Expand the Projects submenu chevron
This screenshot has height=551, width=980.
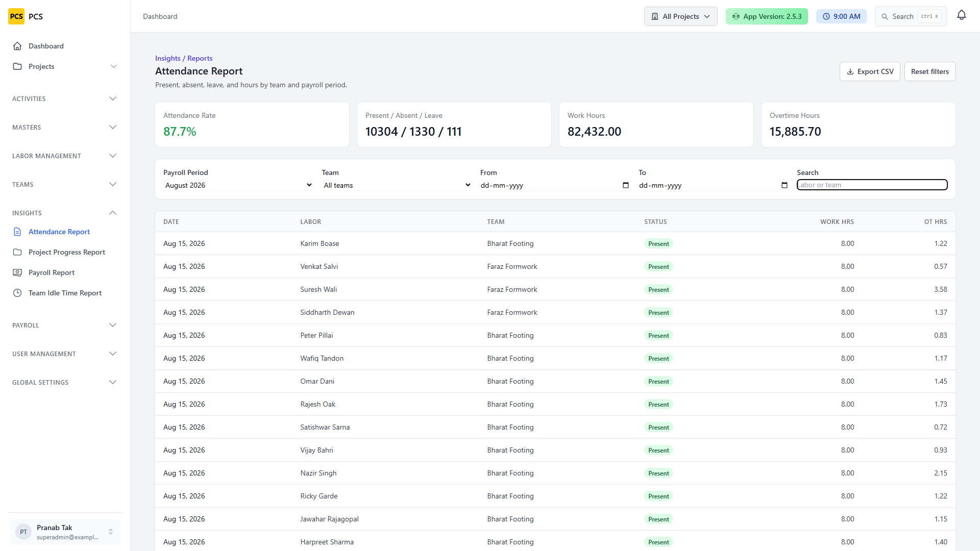click(114, 66)
